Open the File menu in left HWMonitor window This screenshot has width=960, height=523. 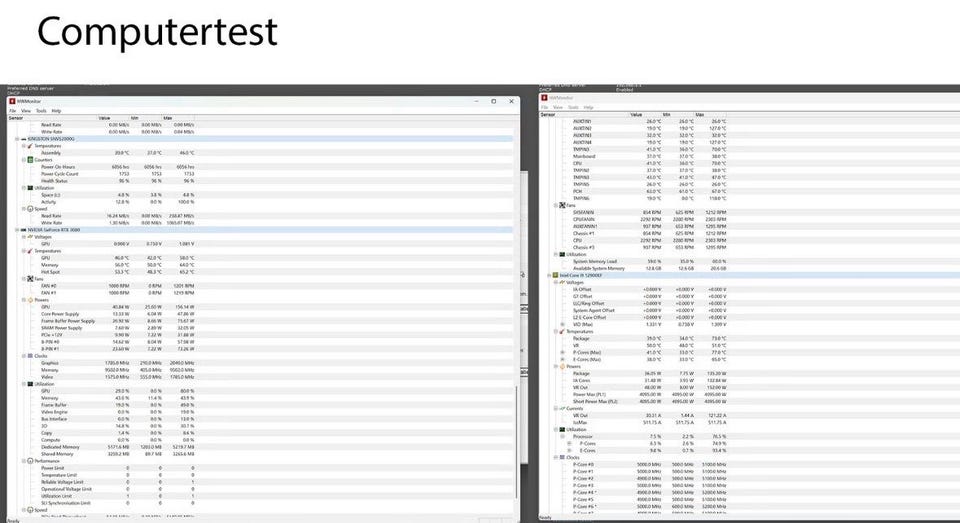click(13, 111)
